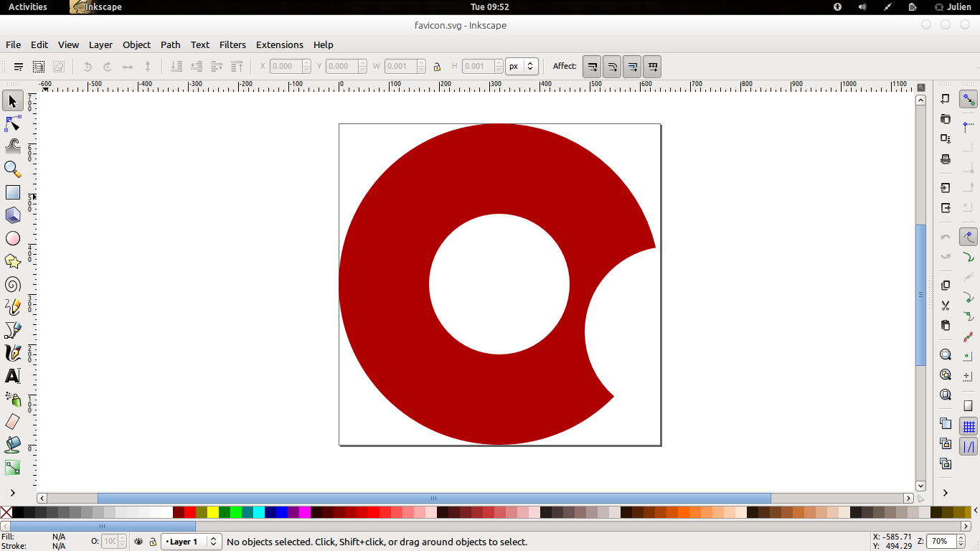Click the Import file icon
This screenshot has height=551, width=980.
pyautogui.click(x=946, y=188)
